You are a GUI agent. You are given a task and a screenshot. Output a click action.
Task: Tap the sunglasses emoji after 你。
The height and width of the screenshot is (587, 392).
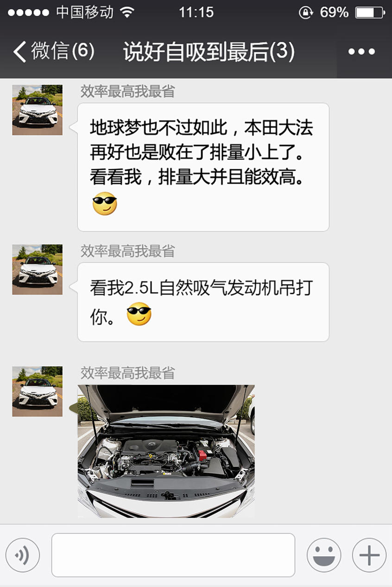pos(139,314)
